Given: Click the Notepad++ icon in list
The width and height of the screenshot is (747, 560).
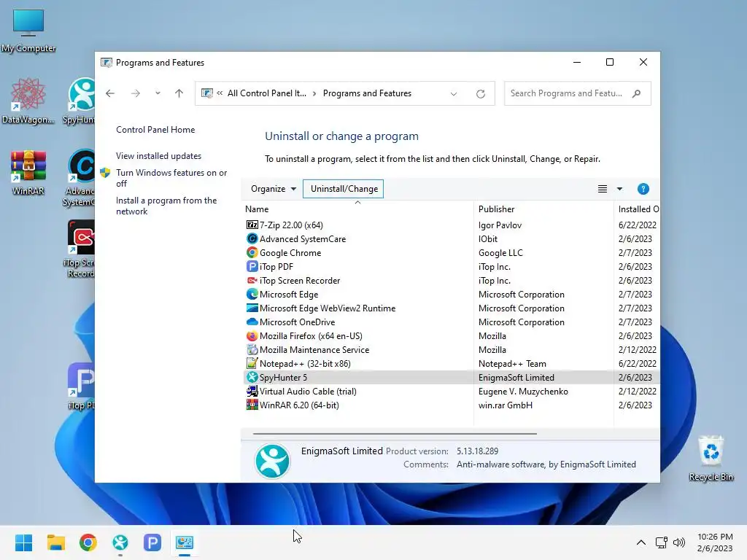Looking at the screenshot, I should tap(252, 363).
